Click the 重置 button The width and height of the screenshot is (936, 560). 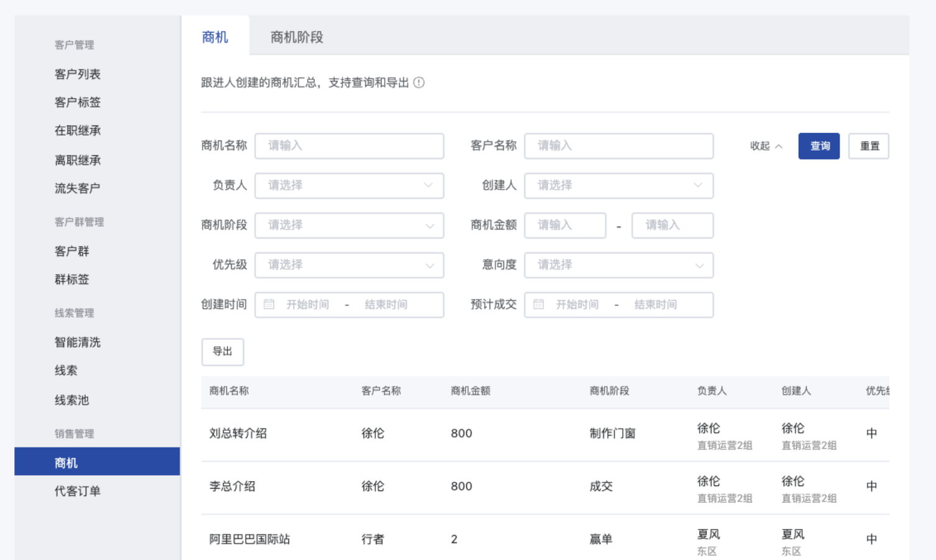tap(869, 146)
